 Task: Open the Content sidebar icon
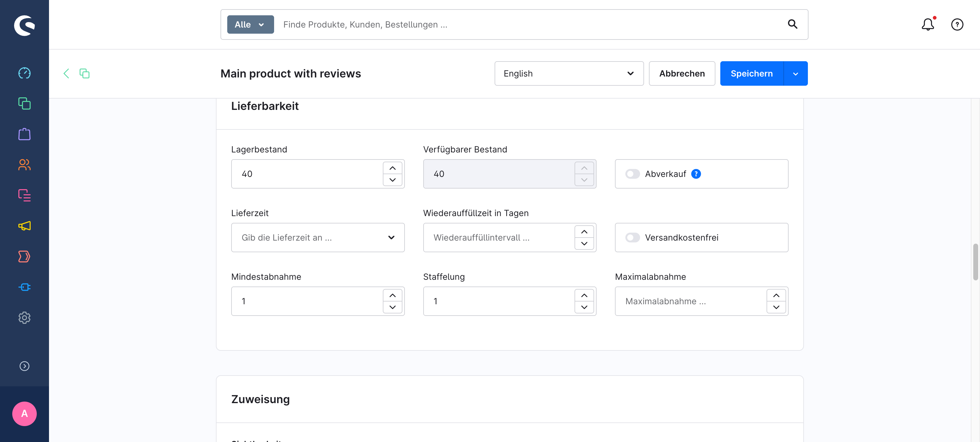(24, 195)
